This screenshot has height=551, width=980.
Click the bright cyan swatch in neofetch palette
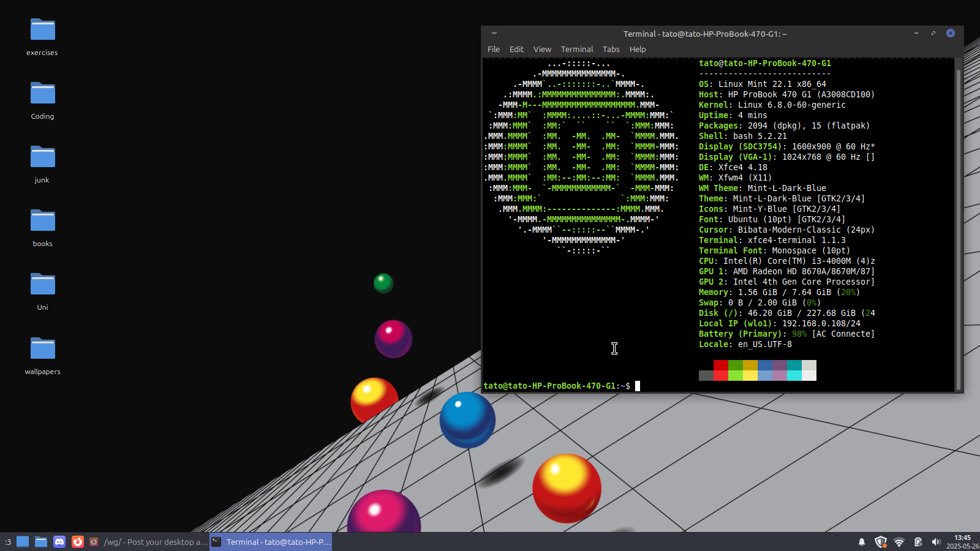click(x=794, y=376)
